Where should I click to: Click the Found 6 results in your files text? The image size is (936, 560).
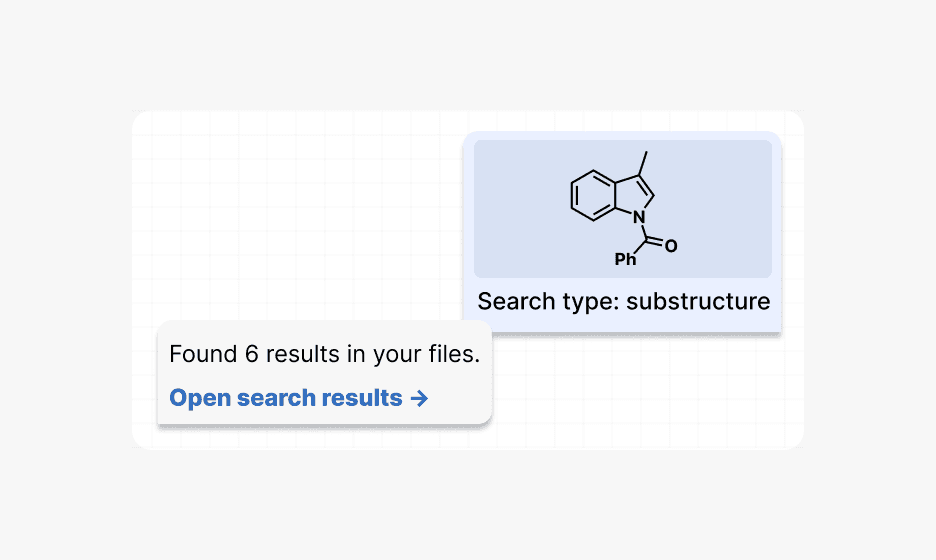pos(325,355)
